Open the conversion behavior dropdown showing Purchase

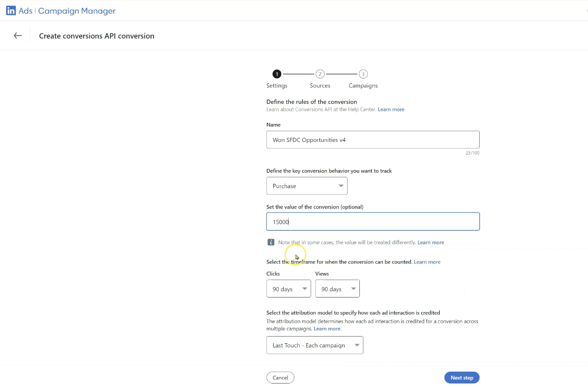tap(307, 186)
